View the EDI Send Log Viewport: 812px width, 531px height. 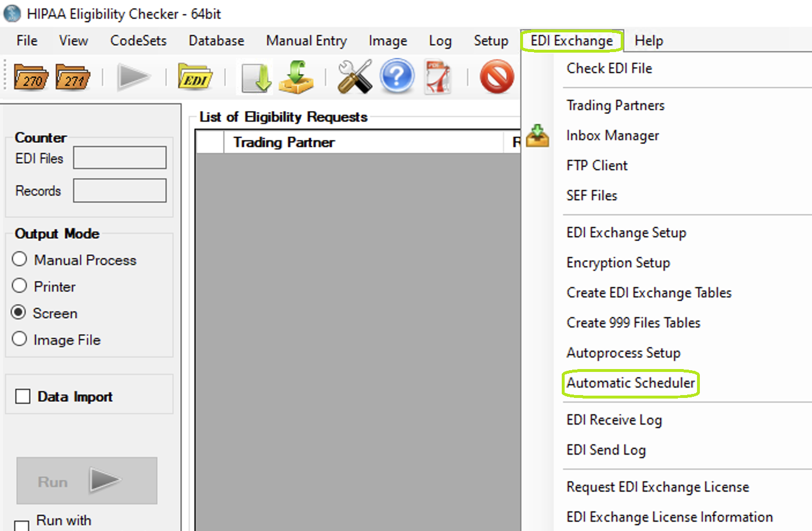[x=606, y=450]
